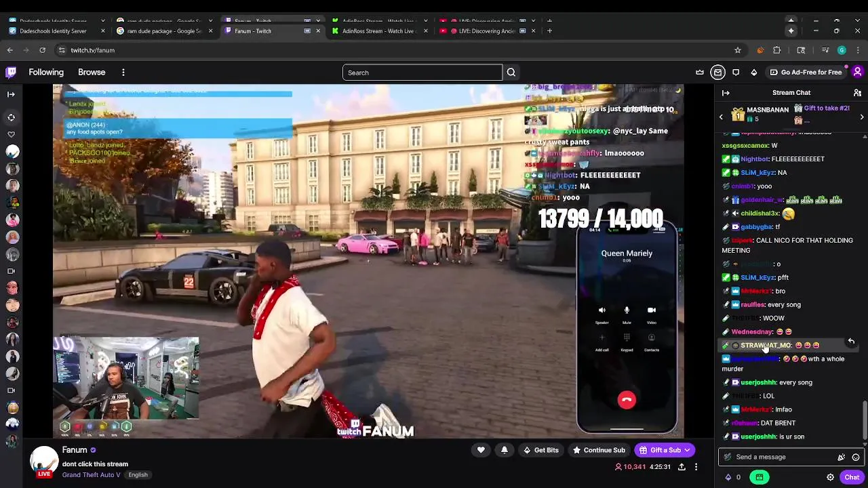868x488 pixels.
Task: Share the stream using the share icon
Action: (682, 467)
